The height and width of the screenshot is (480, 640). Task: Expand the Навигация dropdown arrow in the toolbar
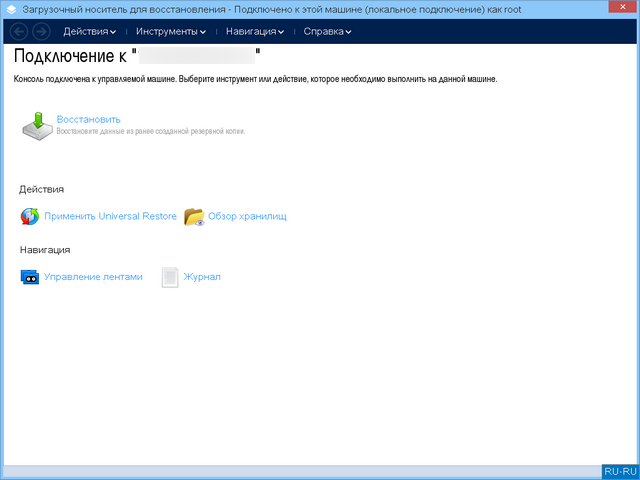pos(283,32)
